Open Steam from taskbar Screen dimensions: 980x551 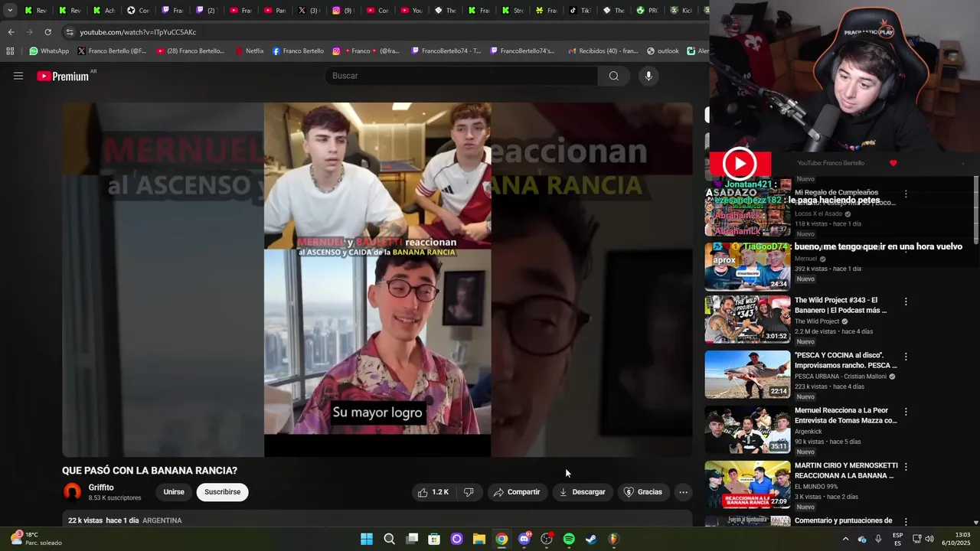pos(591,539)
